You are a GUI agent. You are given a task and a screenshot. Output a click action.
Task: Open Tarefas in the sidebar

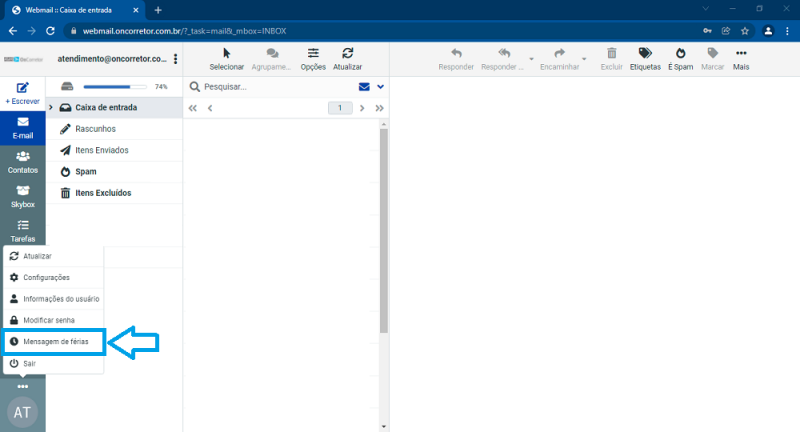(x=22, y=231)
